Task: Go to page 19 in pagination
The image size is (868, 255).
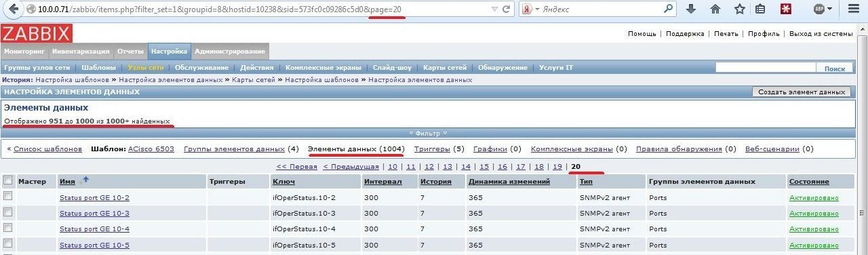Action: (557, 166)
